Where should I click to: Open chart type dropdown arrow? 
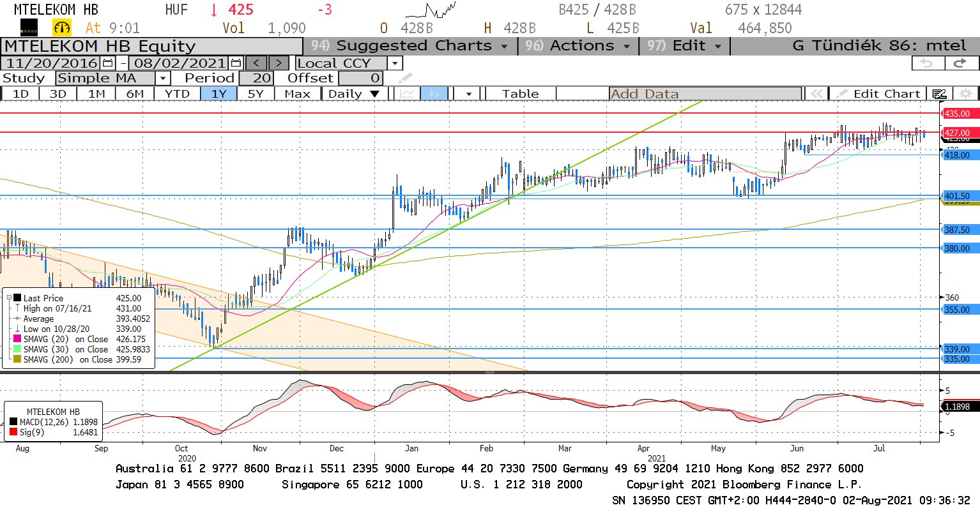(x=469, y=93)
